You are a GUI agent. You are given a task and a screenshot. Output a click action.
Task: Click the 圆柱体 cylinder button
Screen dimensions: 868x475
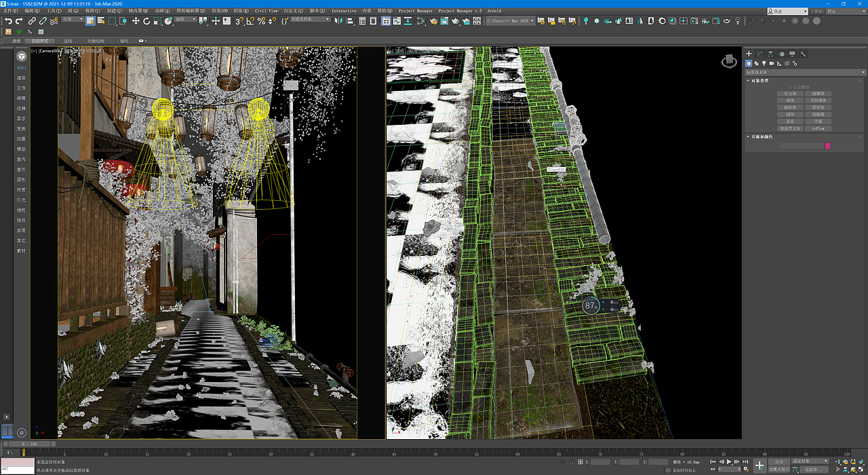click(x=790, y=107)
